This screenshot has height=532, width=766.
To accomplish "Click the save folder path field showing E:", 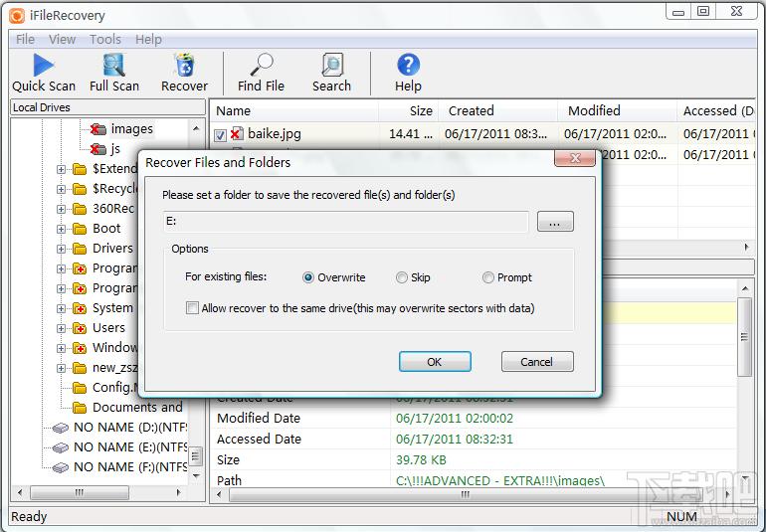I will tap(346, 222).
